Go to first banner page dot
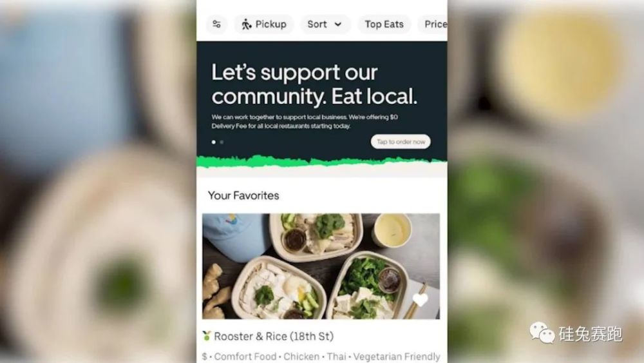Viewport: 644px width, 363px height. click(x=214, y=142)
